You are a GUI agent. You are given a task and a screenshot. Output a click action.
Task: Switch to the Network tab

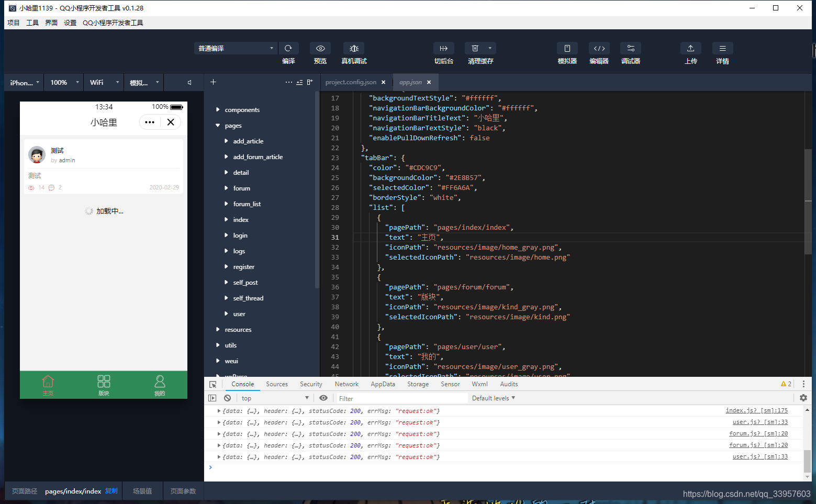tap(346, 384)
